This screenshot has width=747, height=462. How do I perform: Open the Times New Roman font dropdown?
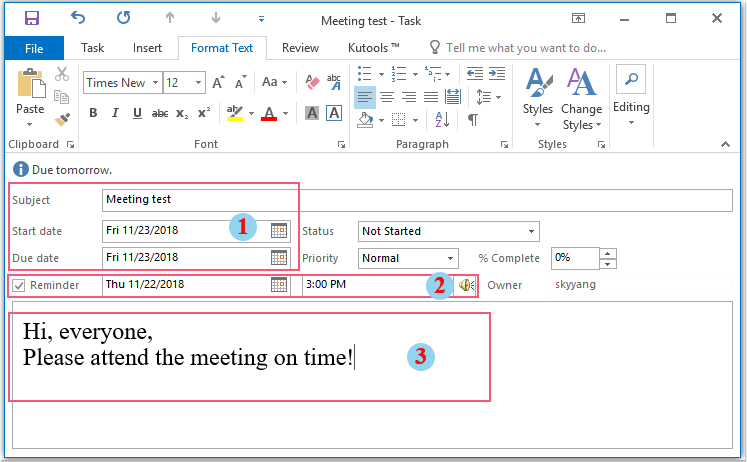point(154,83)
